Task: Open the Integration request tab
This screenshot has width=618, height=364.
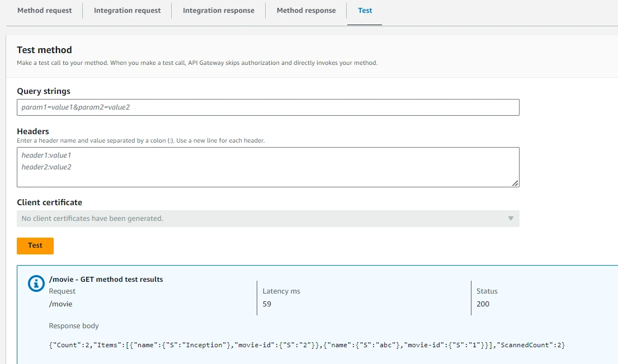Action: [x=127, y=11]
